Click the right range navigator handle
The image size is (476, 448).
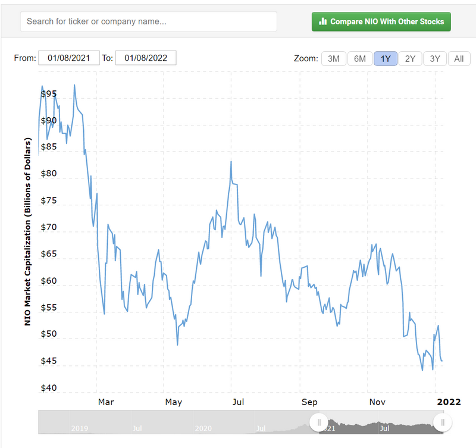point(442,422)
